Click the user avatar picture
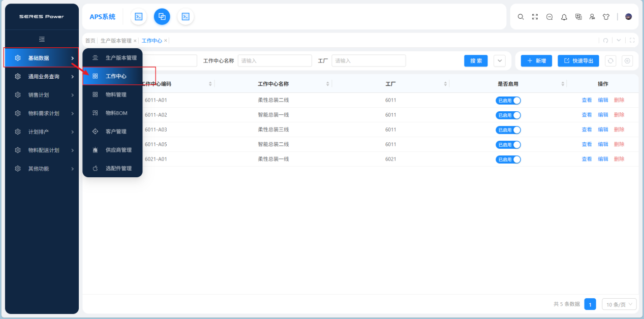This screenshot has height=319, width=644. point(628,17)
